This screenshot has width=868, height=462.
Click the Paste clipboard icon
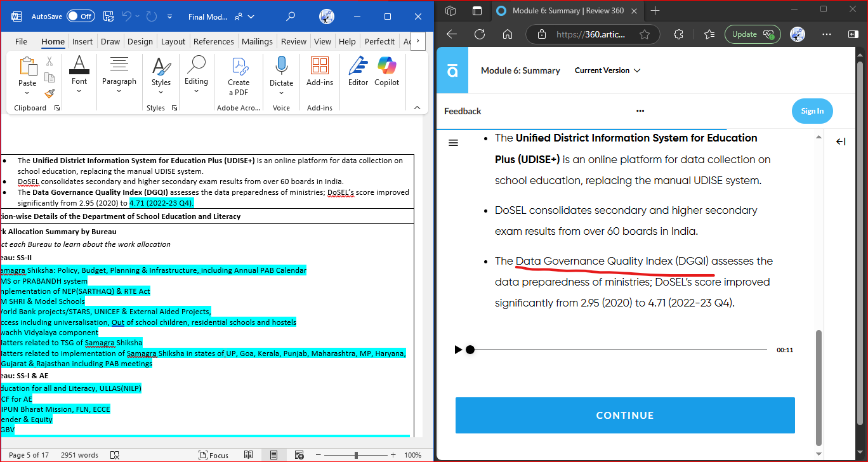tap(28, 66)
